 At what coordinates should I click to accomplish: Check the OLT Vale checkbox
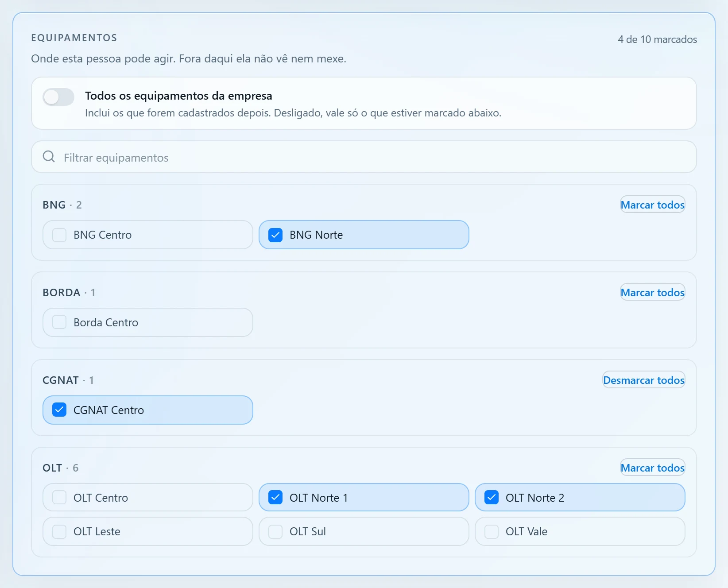pyautogui.click(x=492, y=531)
